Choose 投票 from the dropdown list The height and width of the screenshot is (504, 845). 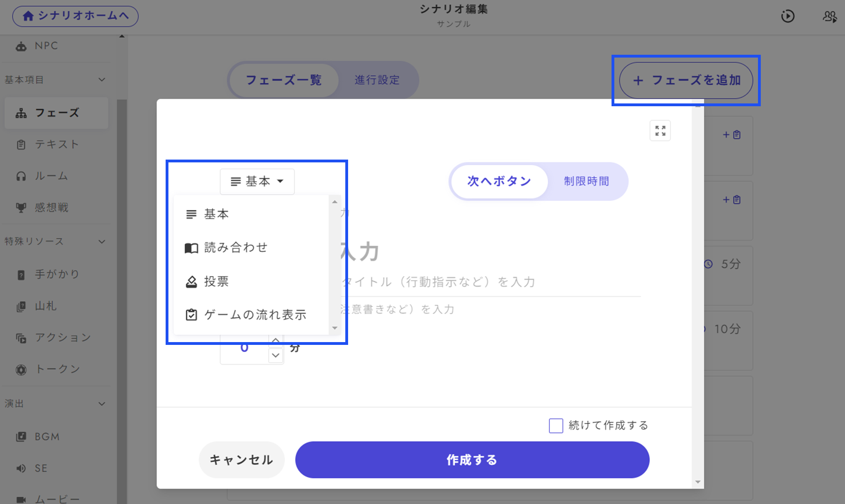pyautogui.click(x=216, y=282)
